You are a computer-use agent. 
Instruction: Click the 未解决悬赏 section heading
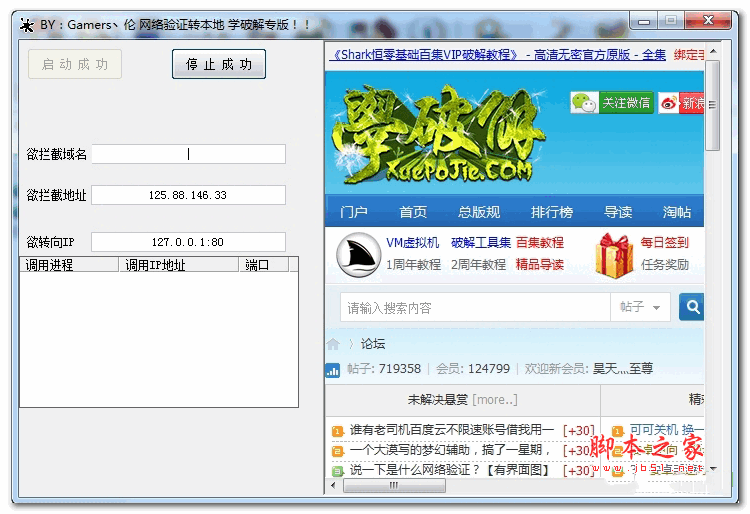(437, 399)
